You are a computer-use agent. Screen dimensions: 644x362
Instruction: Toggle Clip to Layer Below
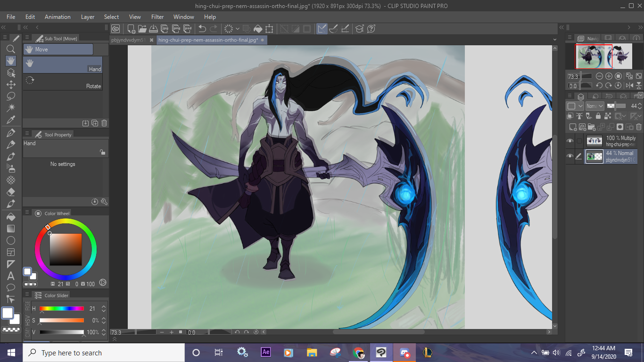click(570, 116)
